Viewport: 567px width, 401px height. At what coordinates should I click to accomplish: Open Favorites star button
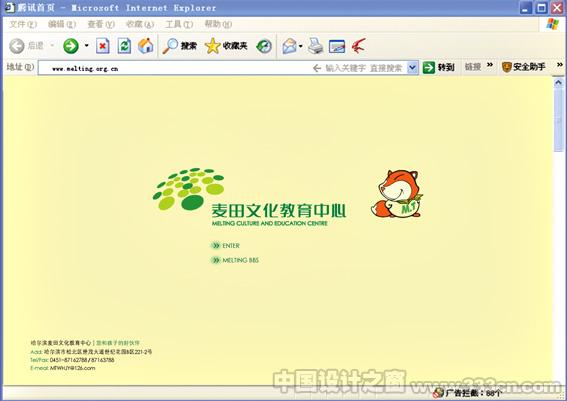pyautogui.click(x=226, y=46)
